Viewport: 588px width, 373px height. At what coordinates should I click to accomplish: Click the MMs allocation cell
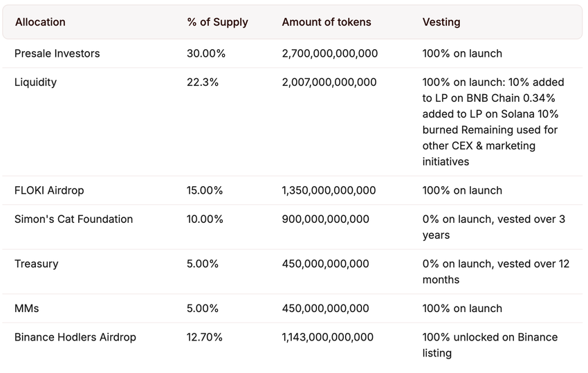click(x=28, y=309)
